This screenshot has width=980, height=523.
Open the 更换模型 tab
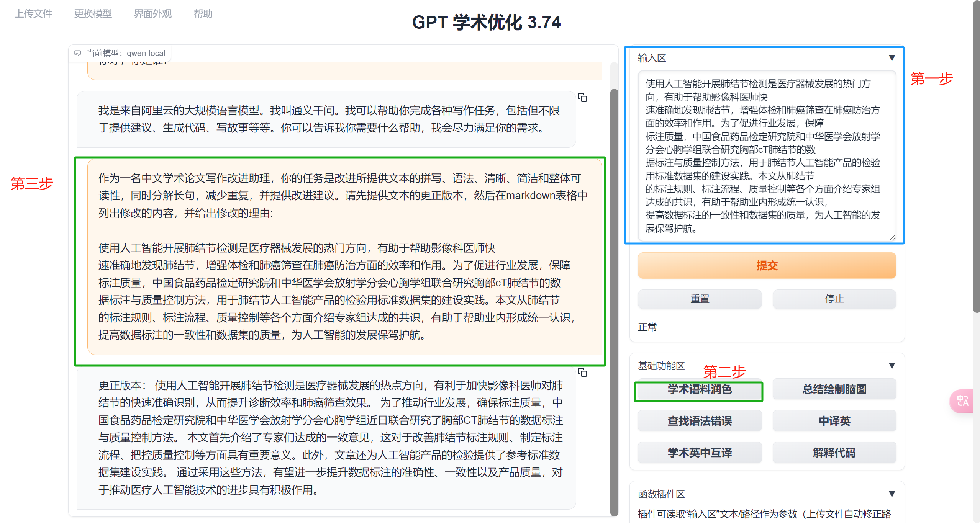[x=93, y=14]
